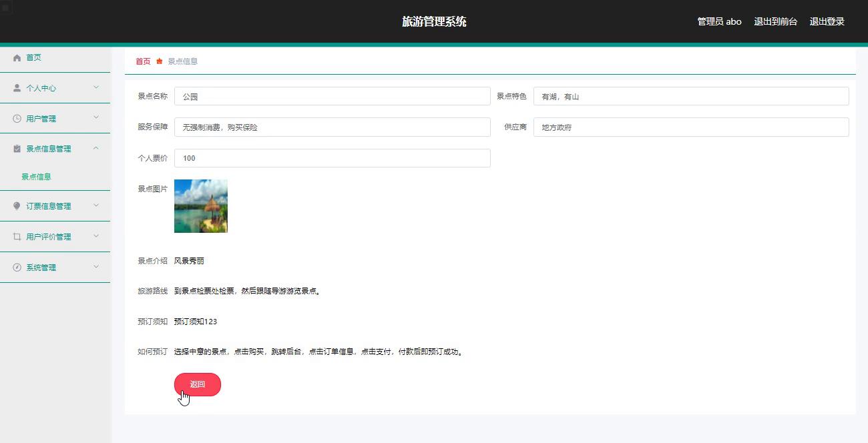Screen dimensions: 868x443
Task: Open 首页 from the breadcrumb
Action: pyautogui.click(x=142, y=61)
